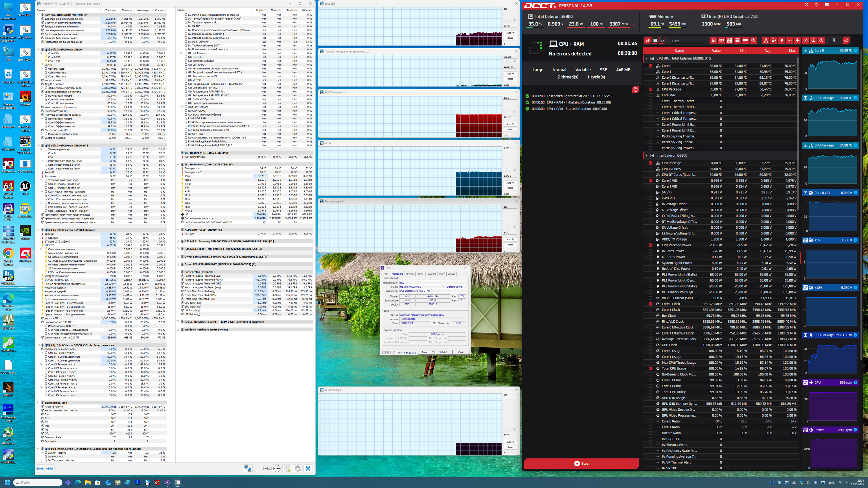Image resolution: width=868 pixels, height=488 pixels.
Task: Click the Validate button in CPU-Z
Action: tap(444, 352)
